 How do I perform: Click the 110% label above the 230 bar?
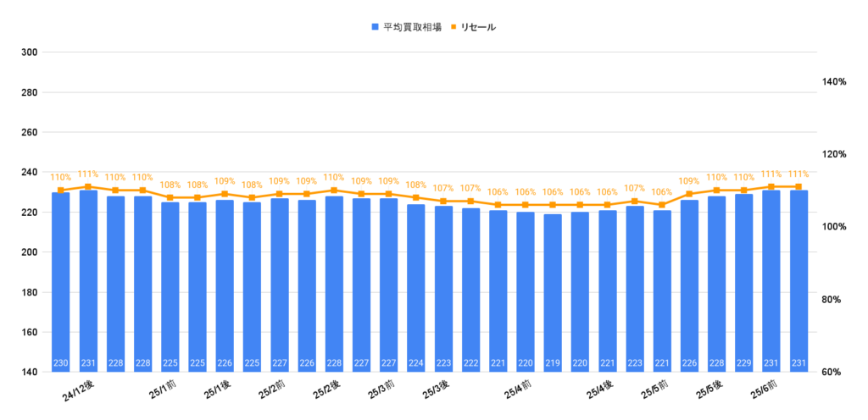pyautogui.click(x=61, y=177)
